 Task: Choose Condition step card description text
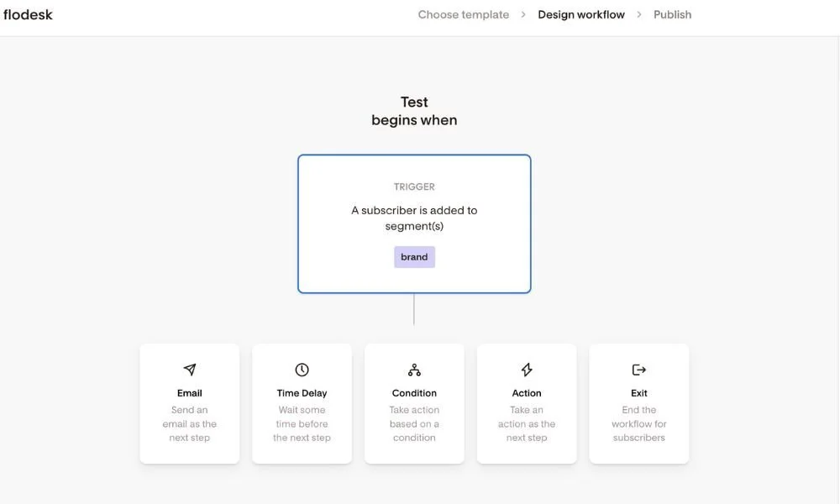pyautogui.click(x=414, y=423)
